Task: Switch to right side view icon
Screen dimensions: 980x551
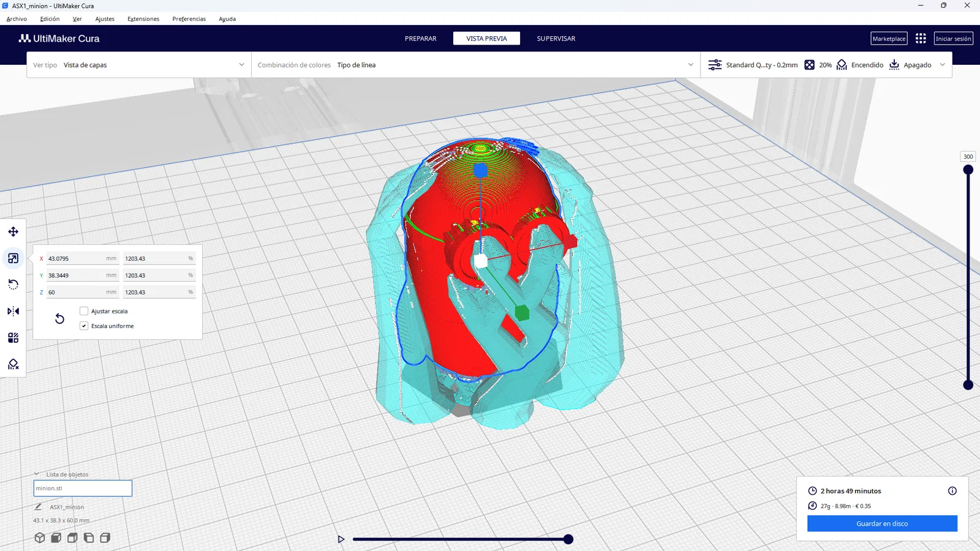Action: (x=105, y=538)
